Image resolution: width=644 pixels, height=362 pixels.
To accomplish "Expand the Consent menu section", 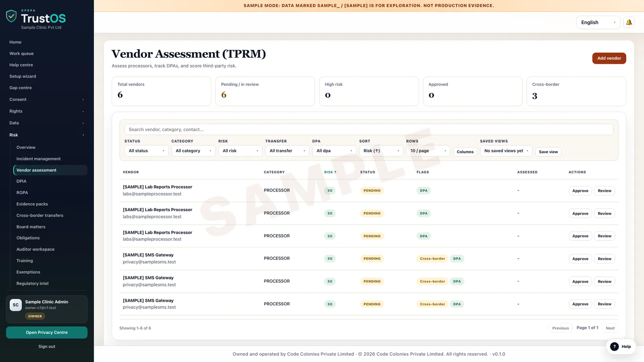I will pos(47,99).
